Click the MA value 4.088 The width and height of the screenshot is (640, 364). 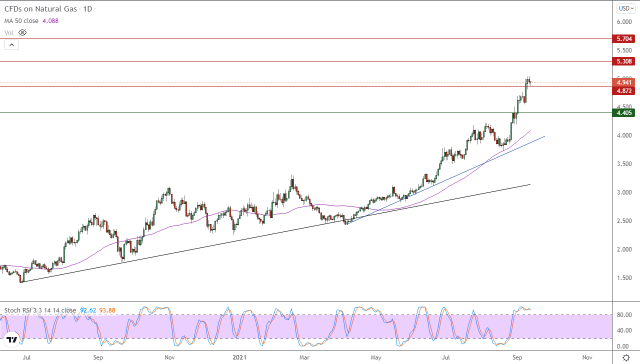(50, 21)
